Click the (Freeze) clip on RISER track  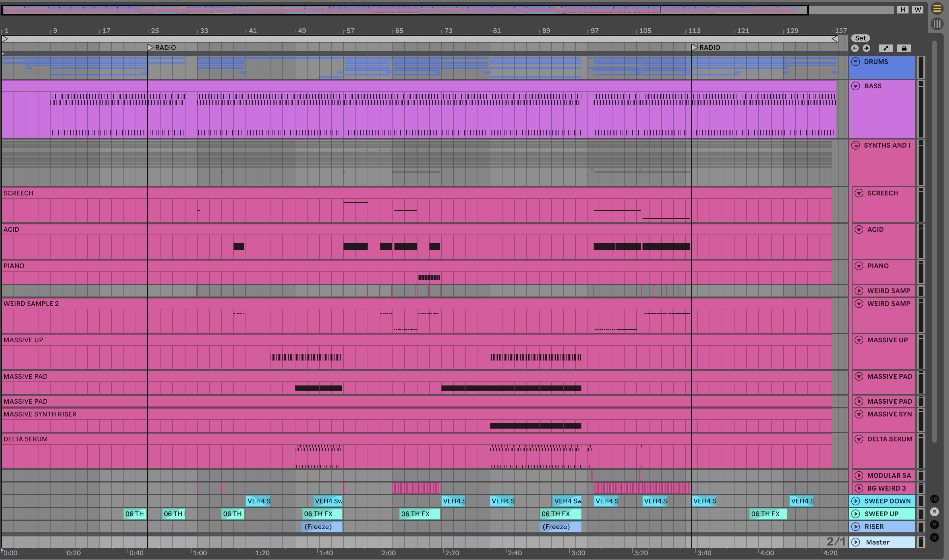(322, 527)
